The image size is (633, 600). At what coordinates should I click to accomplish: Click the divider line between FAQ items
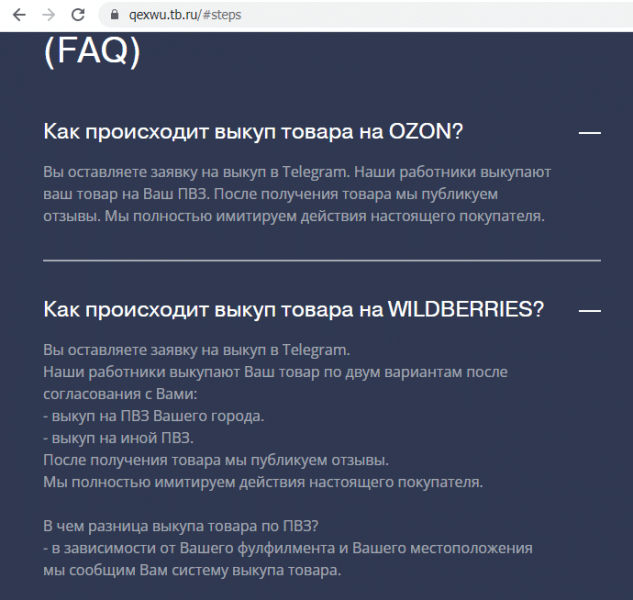point(322,261)
